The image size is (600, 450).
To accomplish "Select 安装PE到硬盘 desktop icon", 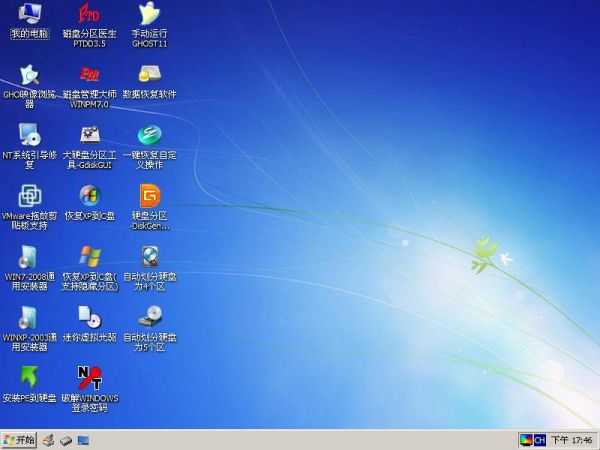I will [x=29, y=378].
